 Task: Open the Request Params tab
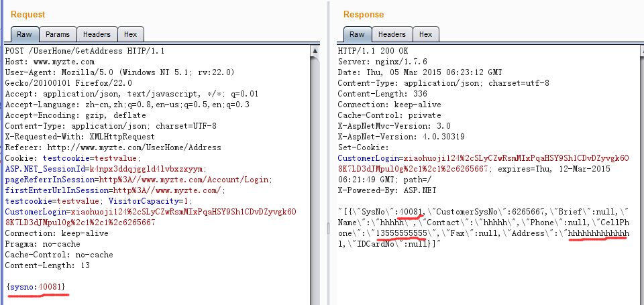pyautogui.click(x=58, y=34)
